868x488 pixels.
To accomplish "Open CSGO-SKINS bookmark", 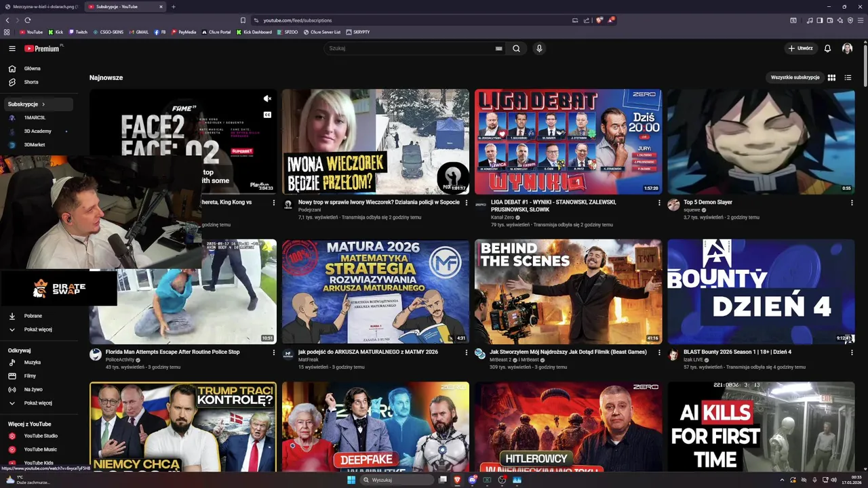I will (108, 32).
